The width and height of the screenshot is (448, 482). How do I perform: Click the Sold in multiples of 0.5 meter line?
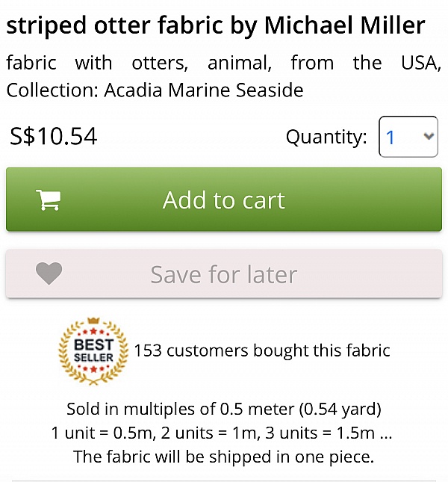[224, 409]
